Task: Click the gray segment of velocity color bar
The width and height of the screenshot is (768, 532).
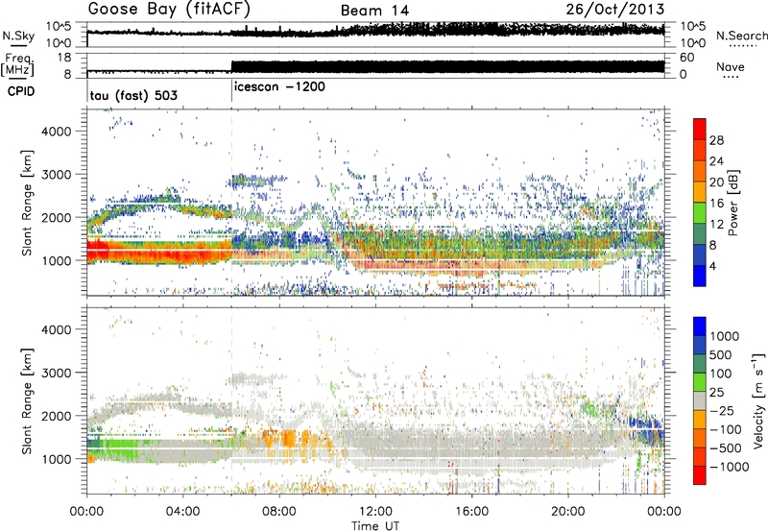Action: tap(700, 400)
